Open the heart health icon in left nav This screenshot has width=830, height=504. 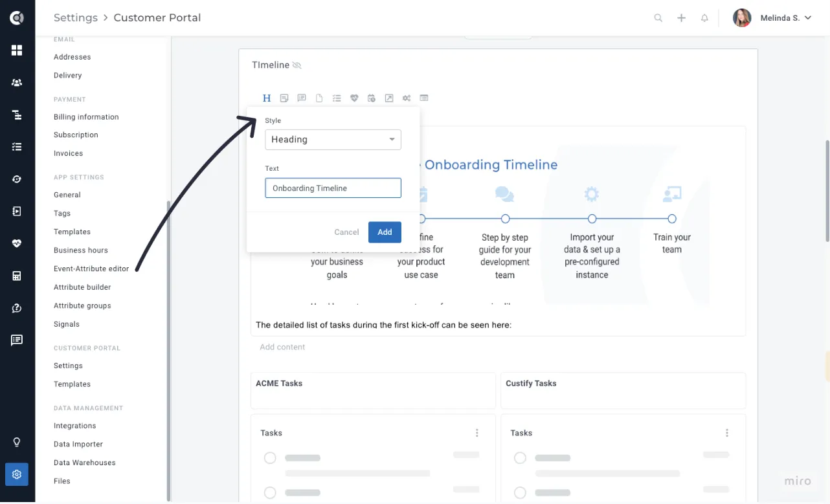[x=17, y=244]
